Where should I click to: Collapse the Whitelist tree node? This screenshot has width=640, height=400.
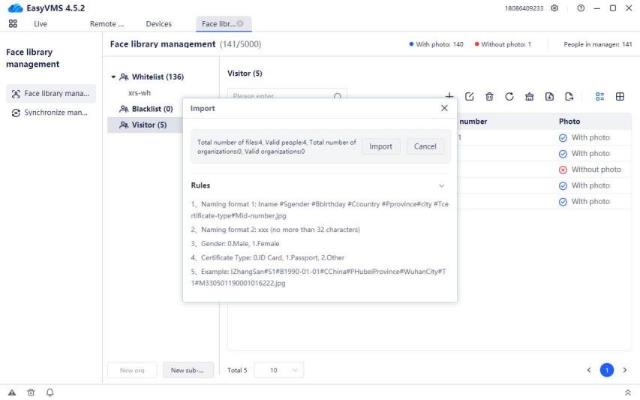114,77
